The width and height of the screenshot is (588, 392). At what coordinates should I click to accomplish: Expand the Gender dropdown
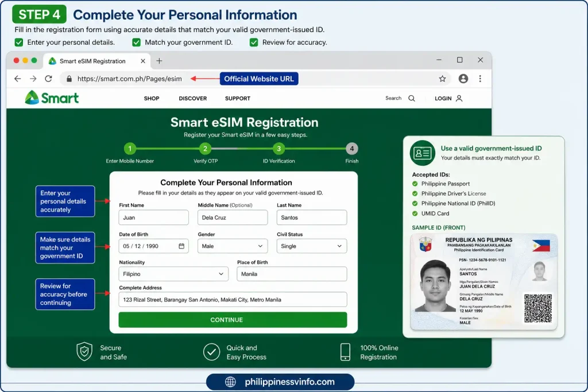(x=233, y=246)
